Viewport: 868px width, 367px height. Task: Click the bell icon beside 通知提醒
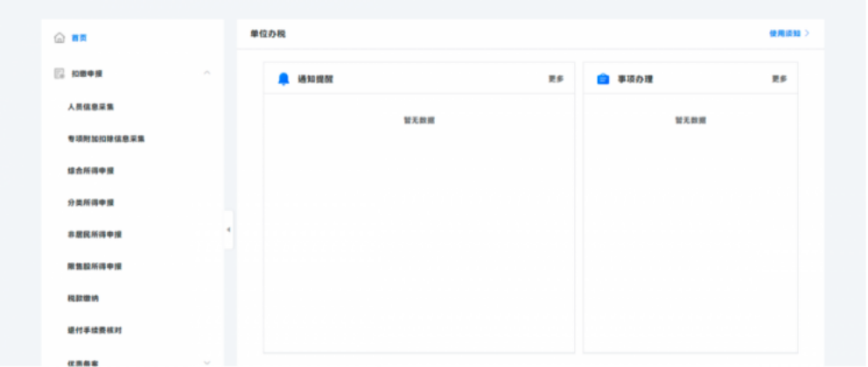[283, 80]
